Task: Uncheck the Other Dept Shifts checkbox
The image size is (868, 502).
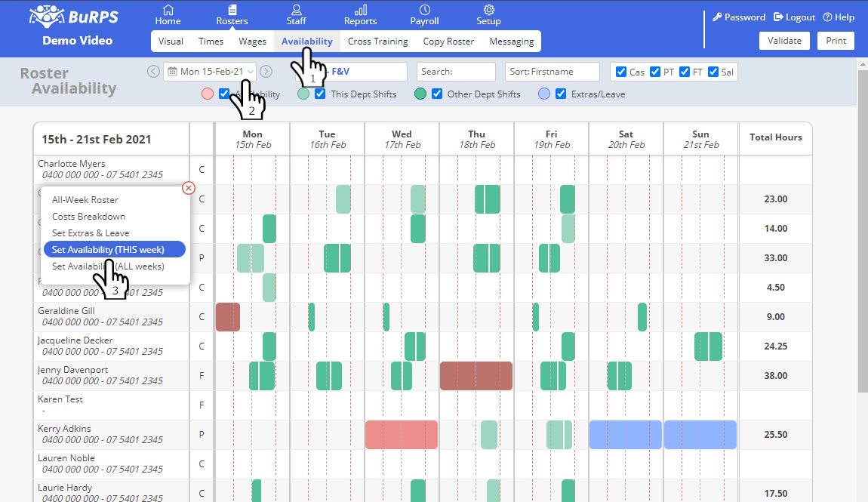Action: click(437, 94)
